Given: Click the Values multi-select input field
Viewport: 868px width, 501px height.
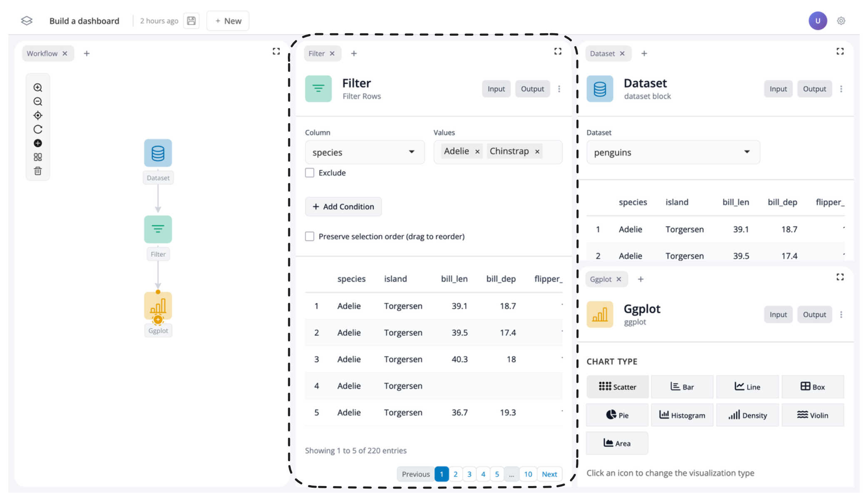Looking at the screenshot, I should click(552, 152).
